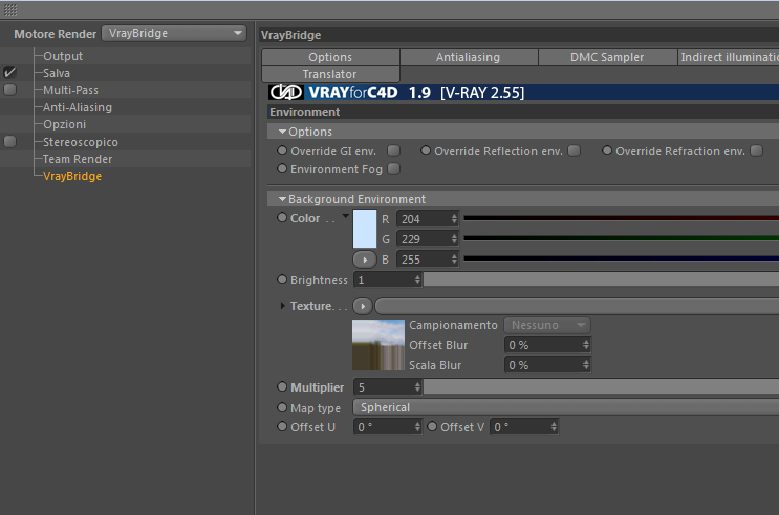Select Opzioni in the settings tree
This screenshot has width=779, height=515.
[65, 124]
